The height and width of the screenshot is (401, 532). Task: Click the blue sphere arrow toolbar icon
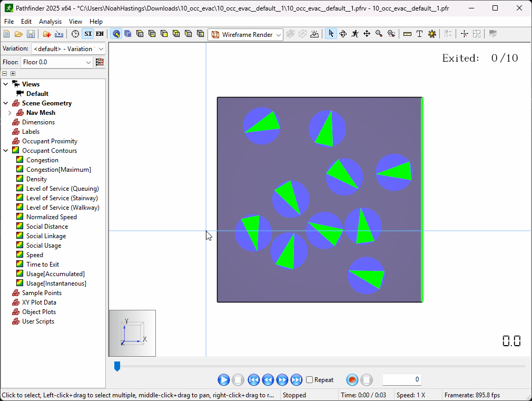(116, 34)
